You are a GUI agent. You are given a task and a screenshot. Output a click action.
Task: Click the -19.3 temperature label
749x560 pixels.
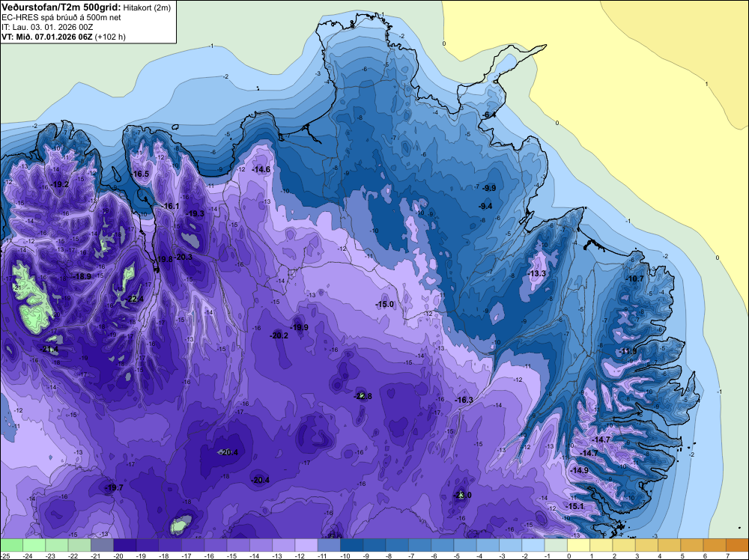click(195, 213)
